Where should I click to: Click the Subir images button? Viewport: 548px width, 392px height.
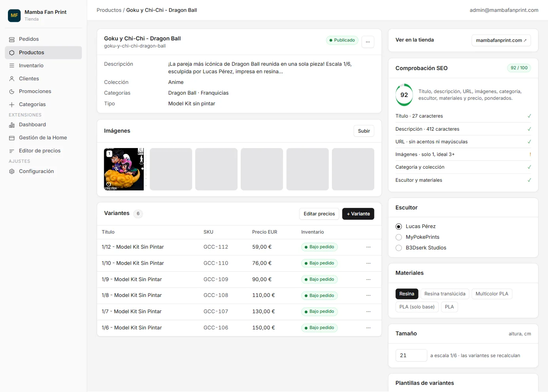coord(364,131)
